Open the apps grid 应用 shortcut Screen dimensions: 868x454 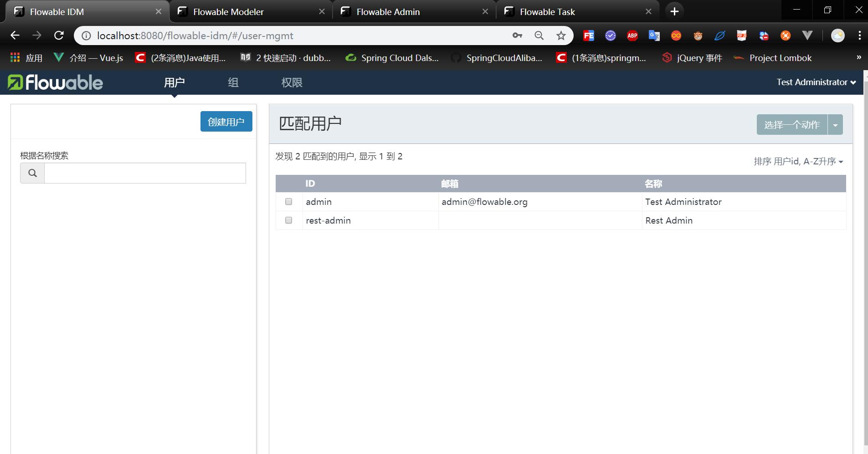point(26,58)
